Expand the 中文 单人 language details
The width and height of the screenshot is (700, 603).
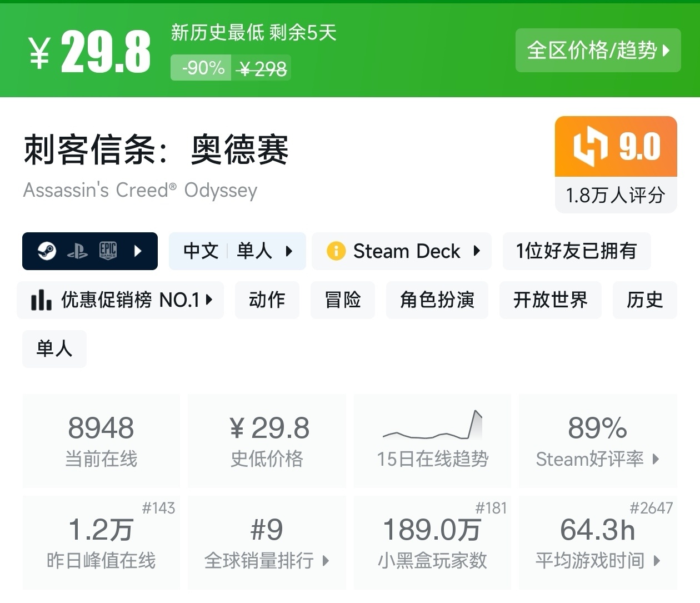pyautogui.click(x=237, y=251)
